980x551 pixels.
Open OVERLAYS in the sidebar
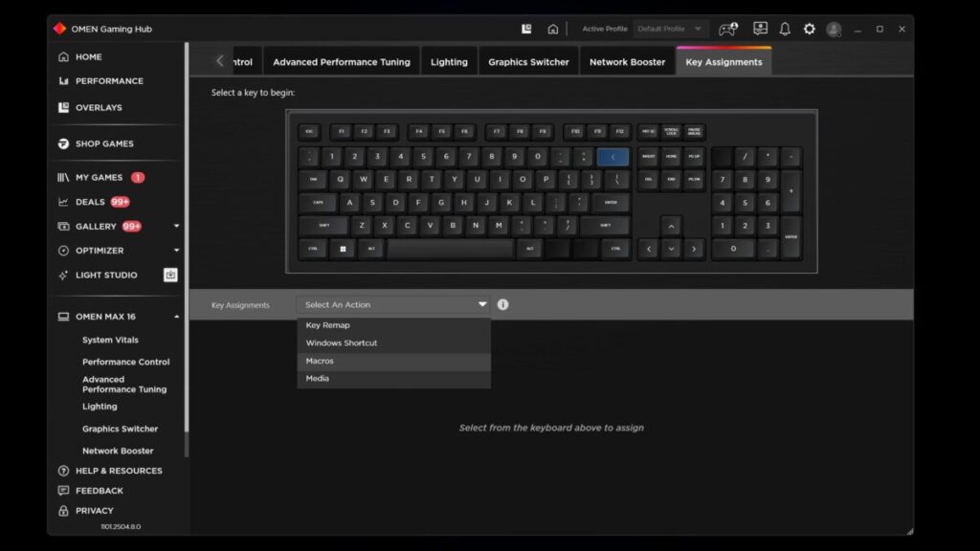point(99,107)
